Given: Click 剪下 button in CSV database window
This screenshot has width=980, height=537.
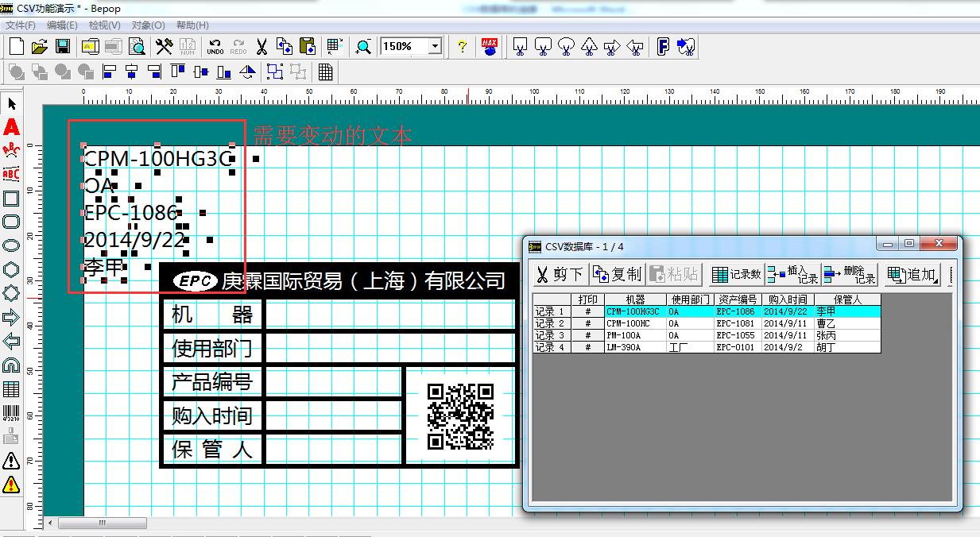Looking at the screenshot, I should coord(560,274).
